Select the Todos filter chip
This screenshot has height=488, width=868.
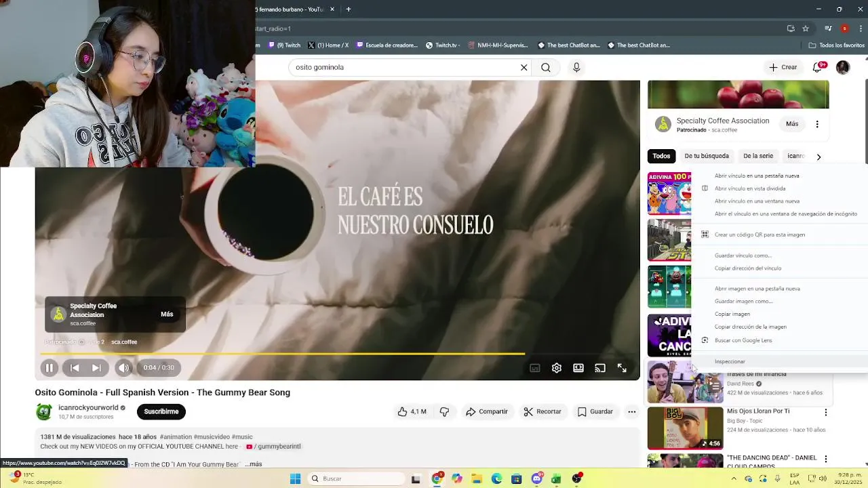(x=661, y=156)
